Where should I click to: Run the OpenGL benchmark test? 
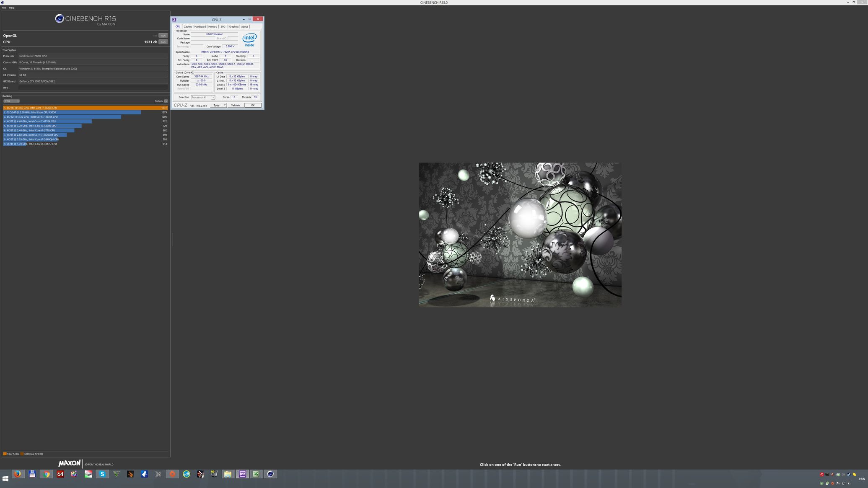coord(163,36)
